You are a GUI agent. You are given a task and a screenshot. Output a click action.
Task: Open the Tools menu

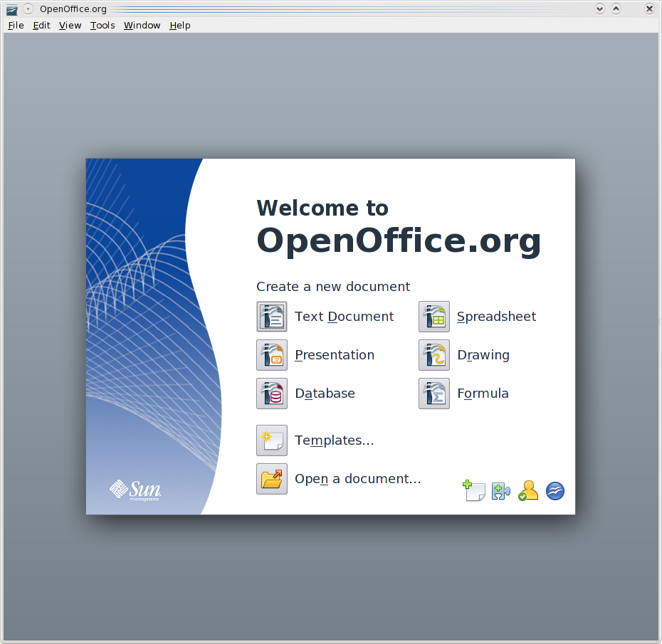[103, 25]
